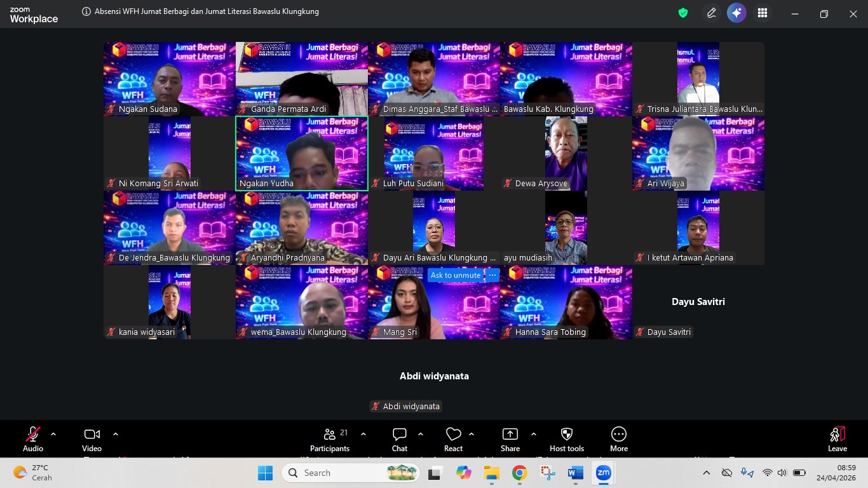This screenshot has height=488, width=868.
Task: Open the More menu in toolbar
Action: [x=618, y=435]
